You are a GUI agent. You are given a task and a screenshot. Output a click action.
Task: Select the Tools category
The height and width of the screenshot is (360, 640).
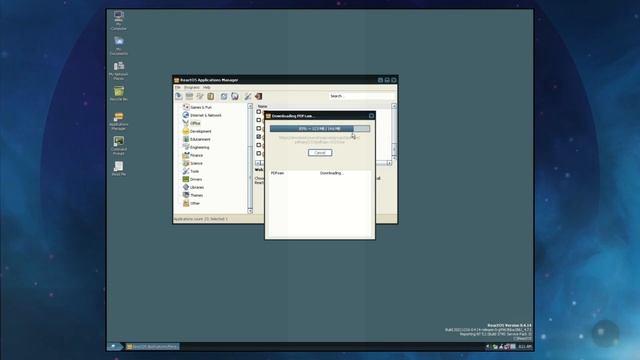191,171
